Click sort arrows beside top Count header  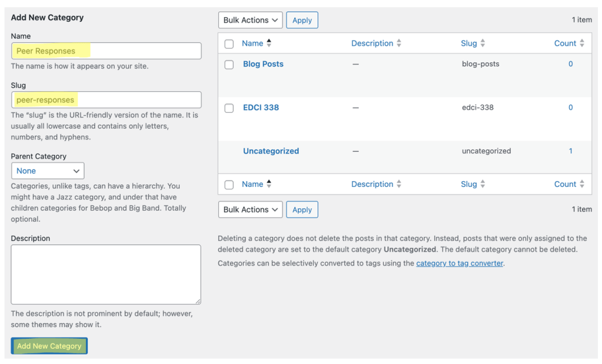point(582,44)
